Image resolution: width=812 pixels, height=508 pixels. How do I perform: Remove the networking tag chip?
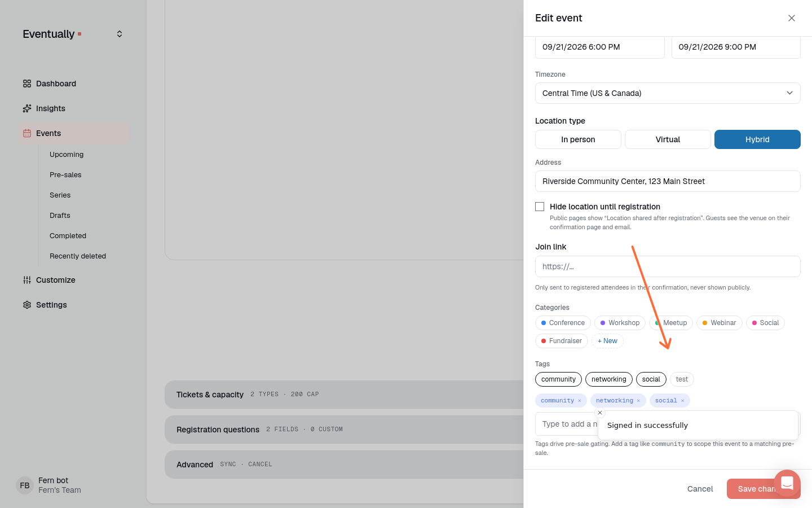638,401
